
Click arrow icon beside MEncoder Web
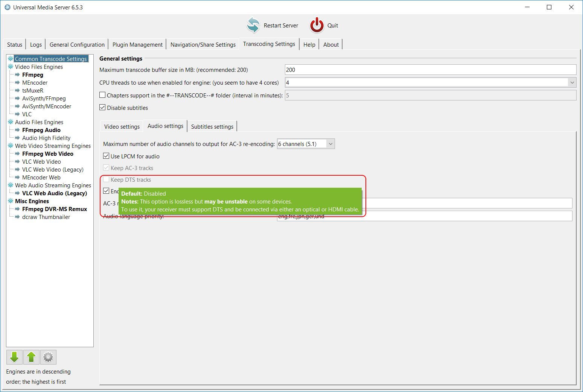click(x=17, y=177)
